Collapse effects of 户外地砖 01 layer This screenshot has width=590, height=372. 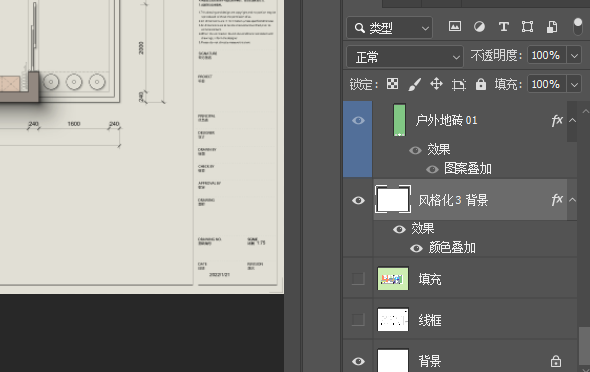coord(572,121)
